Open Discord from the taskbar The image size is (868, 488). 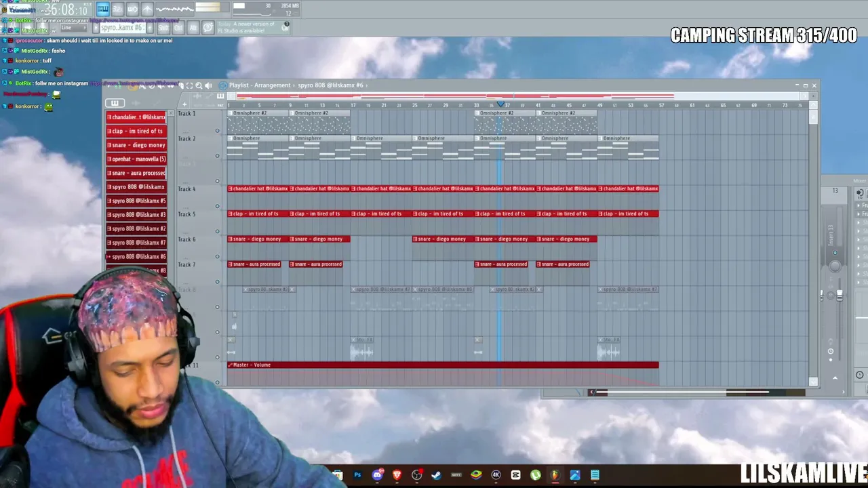tap(377, 475)
